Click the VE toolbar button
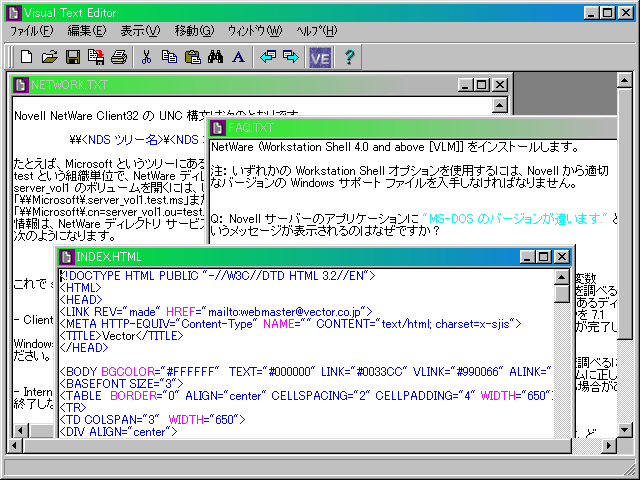Viewport: 640px width, 480px height. tap(320, 58)
